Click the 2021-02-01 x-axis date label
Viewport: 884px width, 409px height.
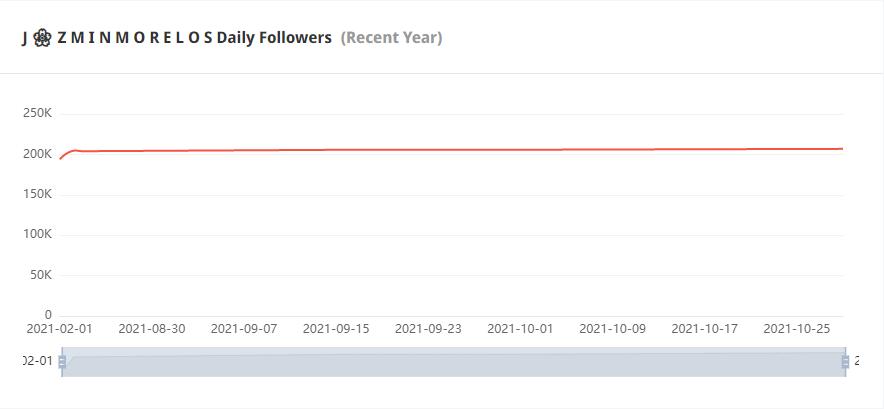(59, 328)
